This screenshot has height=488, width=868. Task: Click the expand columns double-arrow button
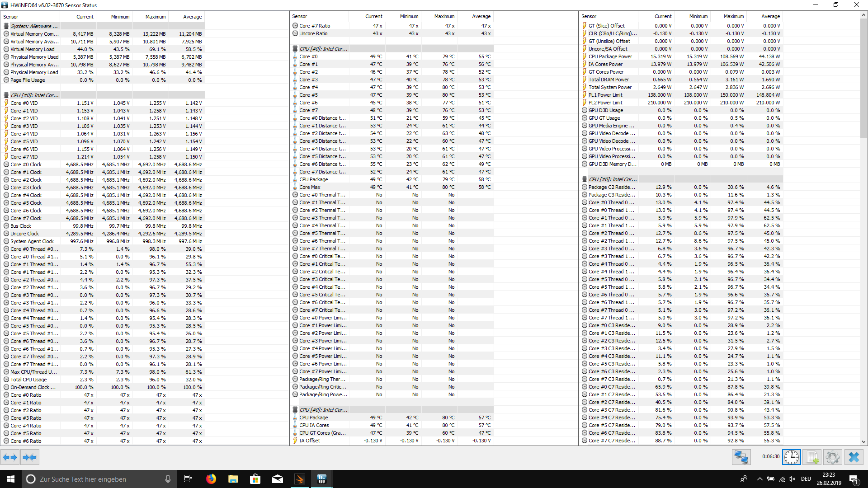click(x=10, y=457)
